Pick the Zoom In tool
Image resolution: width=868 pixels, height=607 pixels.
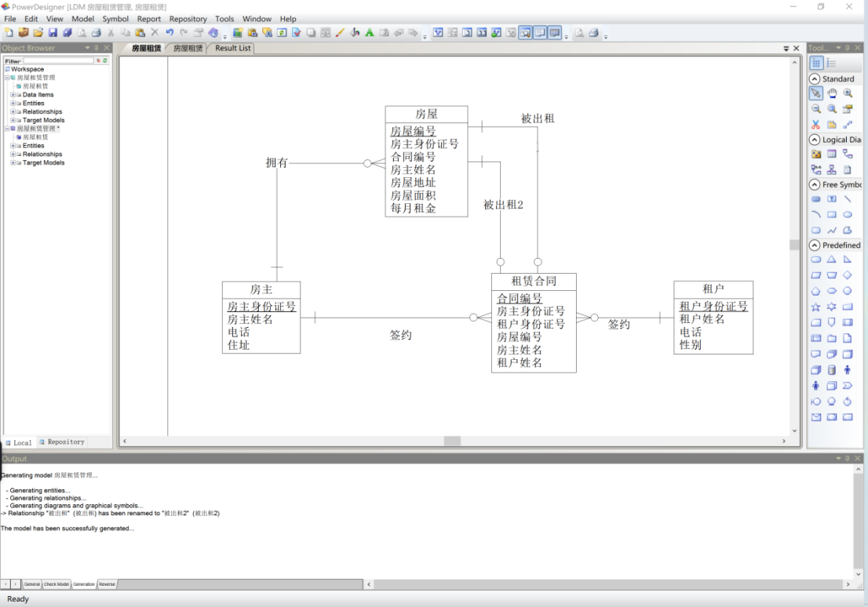[x=848, y=93]
